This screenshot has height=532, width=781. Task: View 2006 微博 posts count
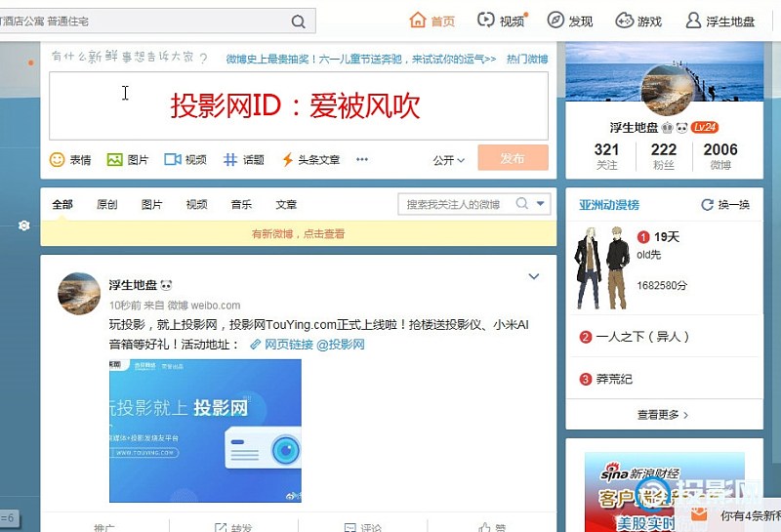(x=720, y=156)
